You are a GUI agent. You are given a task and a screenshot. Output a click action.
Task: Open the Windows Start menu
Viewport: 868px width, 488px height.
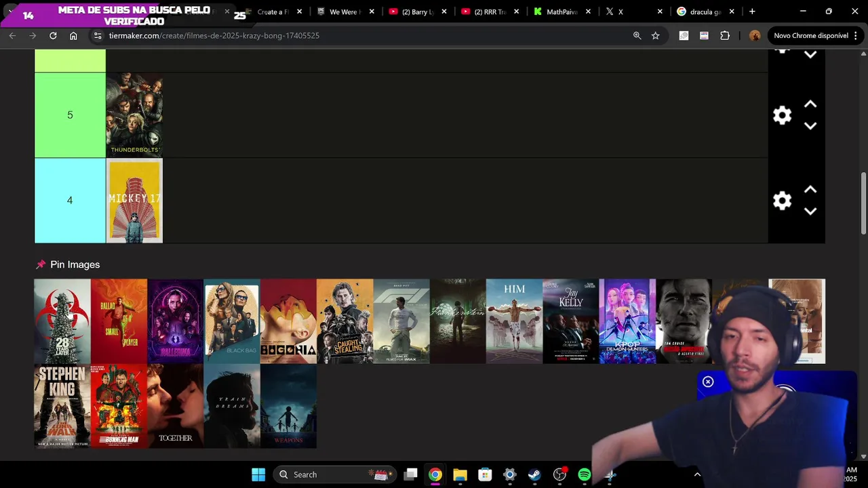(x=258, y=474)
